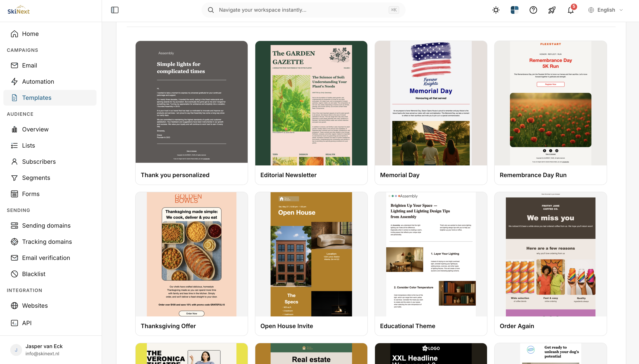Viewport: 639px width, 364px height.
Task: Click the Templates document icon
Action: [x=14, y=98]
